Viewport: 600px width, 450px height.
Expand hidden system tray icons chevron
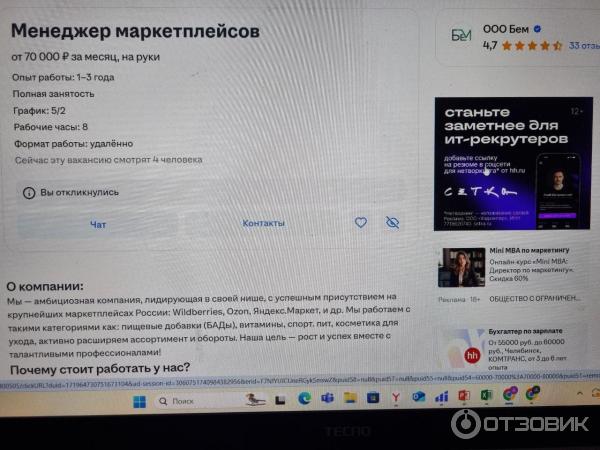pos(579,393)
